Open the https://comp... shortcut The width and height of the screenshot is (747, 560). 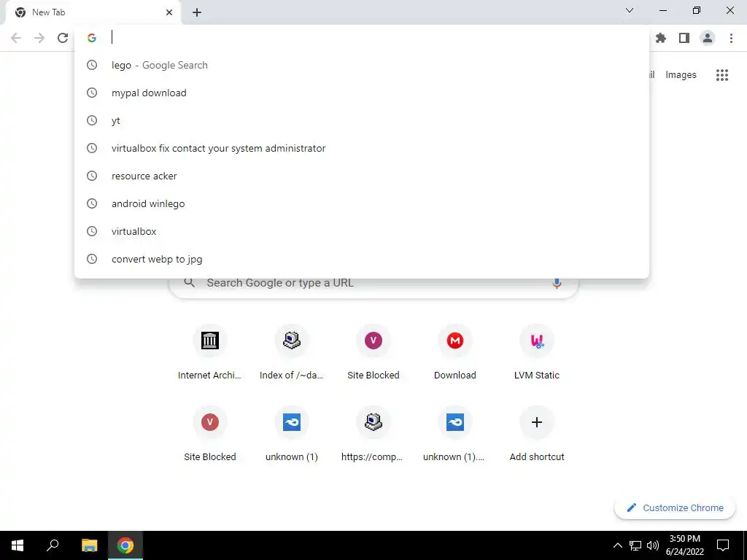click(x=373, y=434)
